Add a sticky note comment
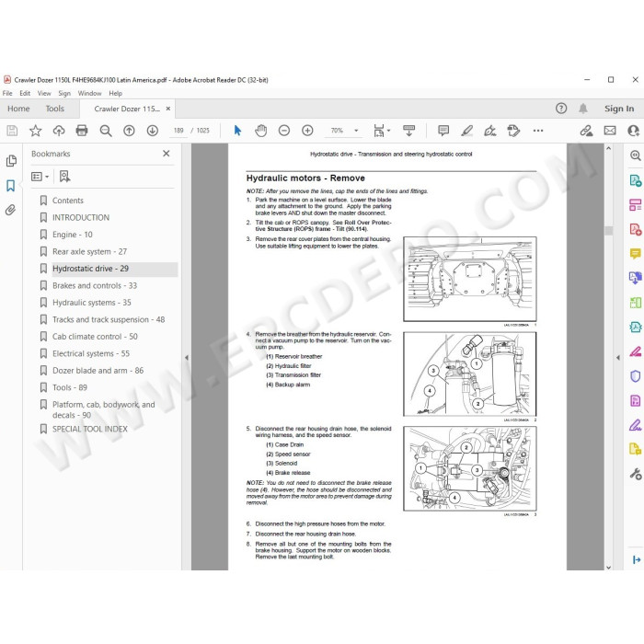The width and height of the screenshot is (644, 644). [443, 131]
